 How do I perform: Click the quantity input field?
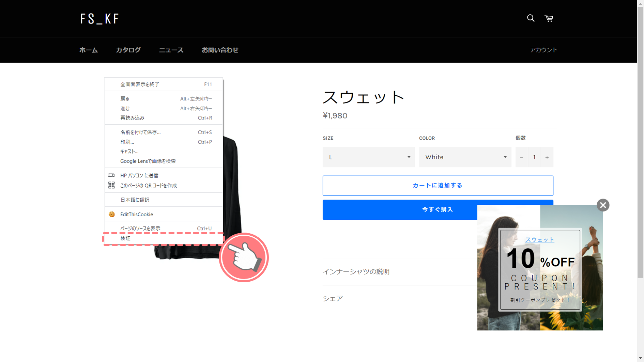[x=534, y=157]
